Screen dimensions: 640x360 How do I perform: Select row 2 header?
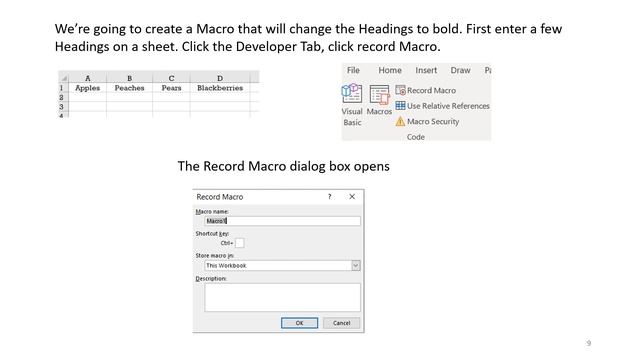62,98
